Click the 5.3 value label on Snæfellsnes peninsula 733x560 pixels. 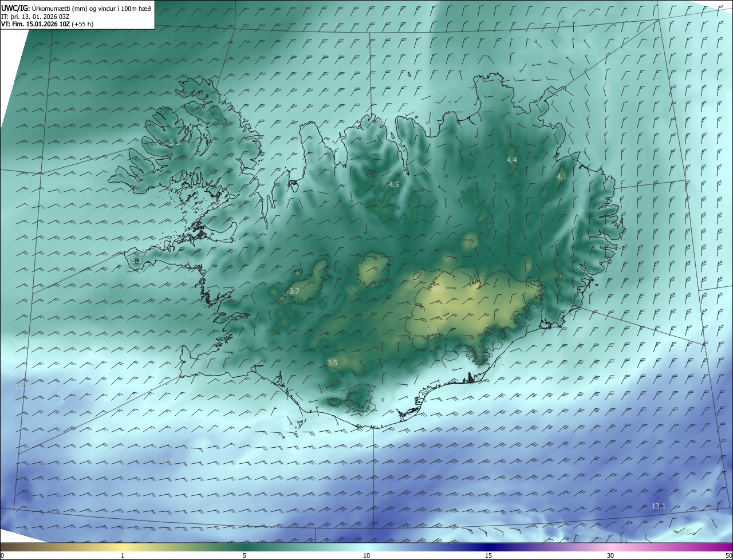click(136, 260)
